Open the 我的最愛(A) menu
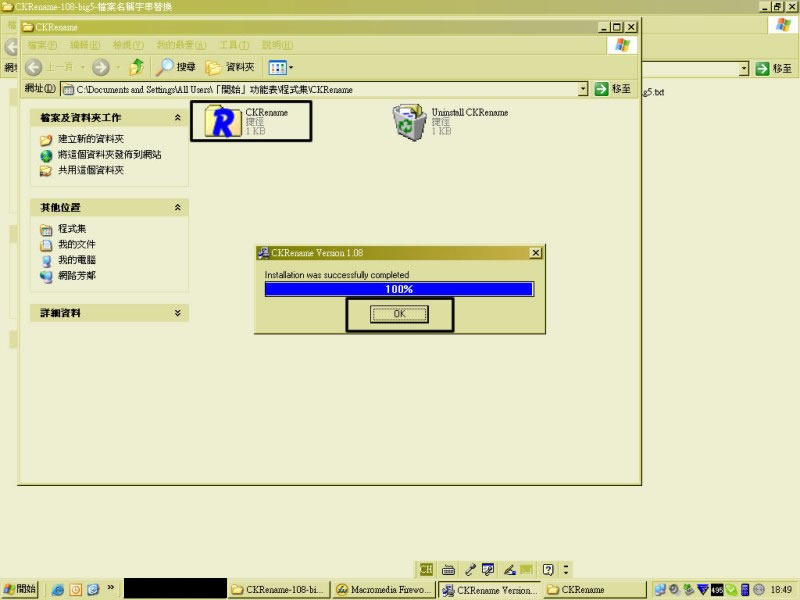800x600 pixels. coord(182,45)
